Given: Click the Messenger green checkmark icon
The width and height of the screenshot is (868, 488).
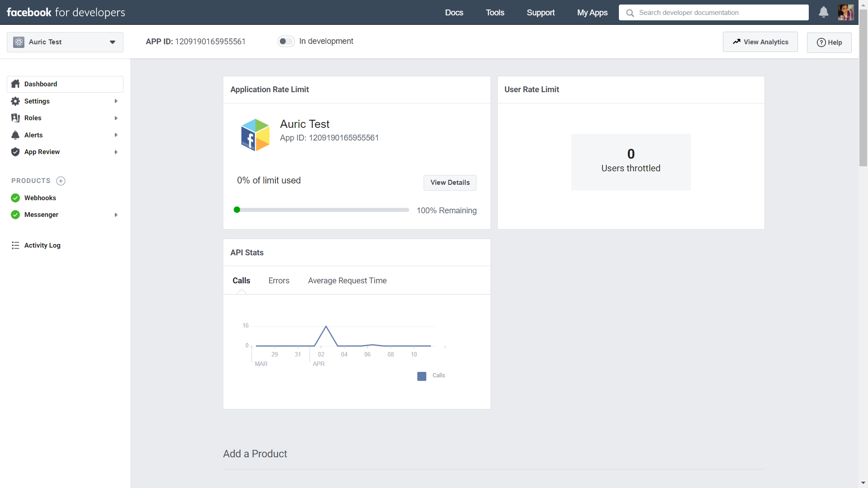Looking at the screenshot, I should coord(15,215).
